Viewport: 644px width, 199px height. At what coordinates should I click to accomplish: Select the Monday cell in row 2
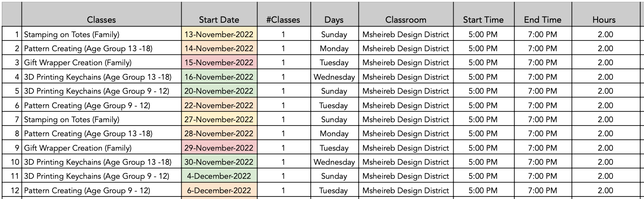[x=334, y=49]
